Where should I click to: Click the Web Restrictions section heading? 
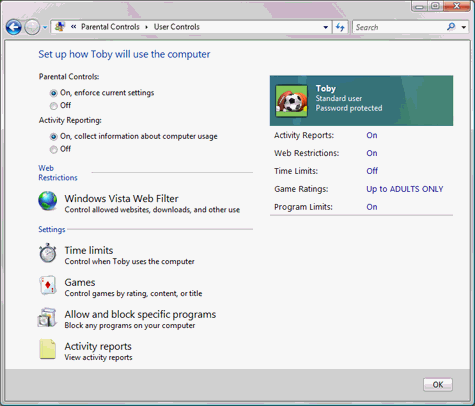[x=58, y=173]
